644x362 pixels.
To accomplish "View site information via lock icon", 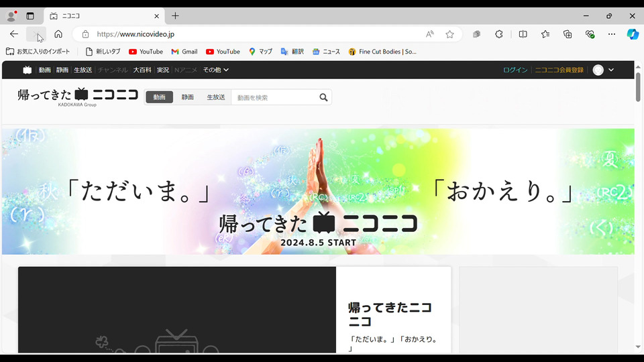I will click(x=85, y=34).
